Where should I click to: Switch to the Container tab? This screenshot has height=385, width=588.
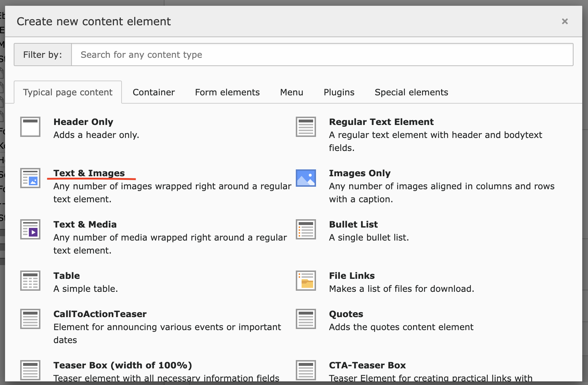coord(154,92)
